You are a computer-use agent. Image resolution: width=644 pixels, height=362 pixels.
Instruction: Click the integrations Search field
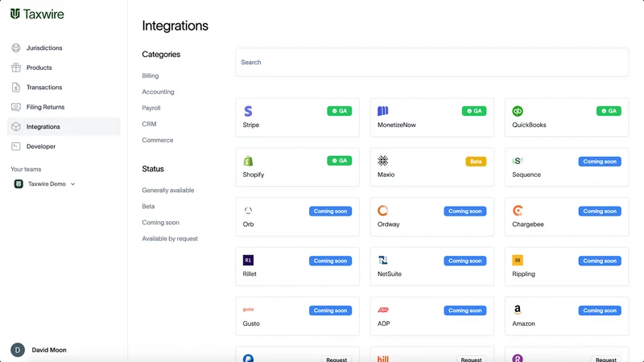click(431, 63)
